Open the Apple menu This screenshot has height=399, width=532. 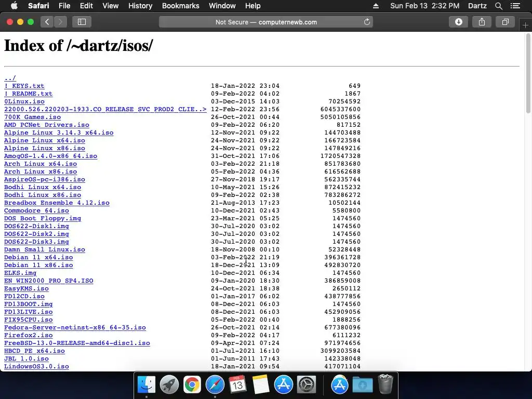(x=14, y=6)
